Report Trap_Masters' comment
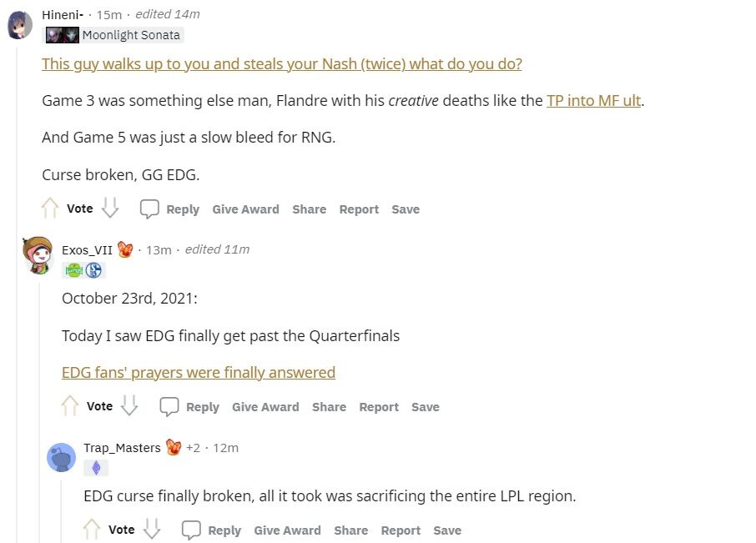756x543 pixels. (x=401, y=530)
